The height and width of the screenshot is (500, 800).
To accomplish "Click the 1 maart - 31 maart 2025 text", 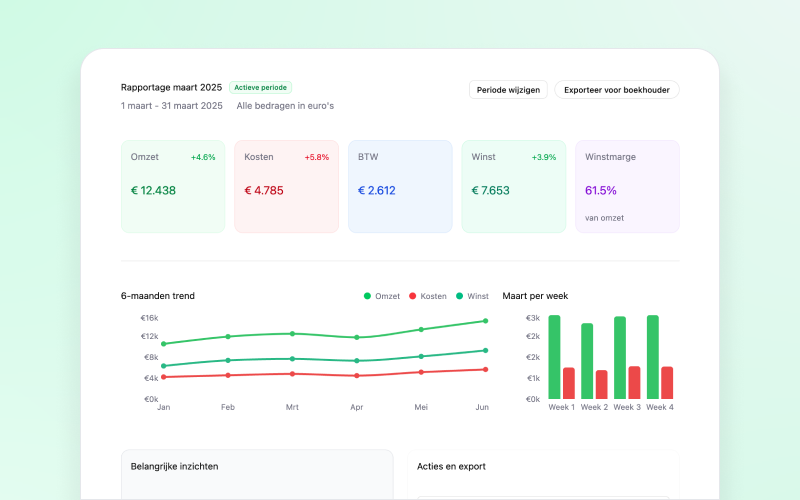I will (x=171, y=106).
